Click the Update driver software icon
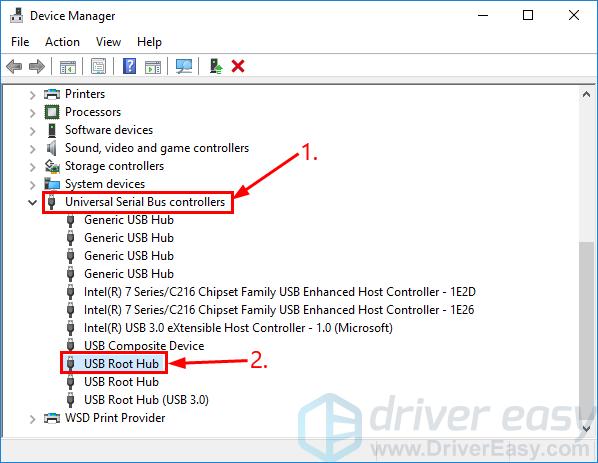 216,66
